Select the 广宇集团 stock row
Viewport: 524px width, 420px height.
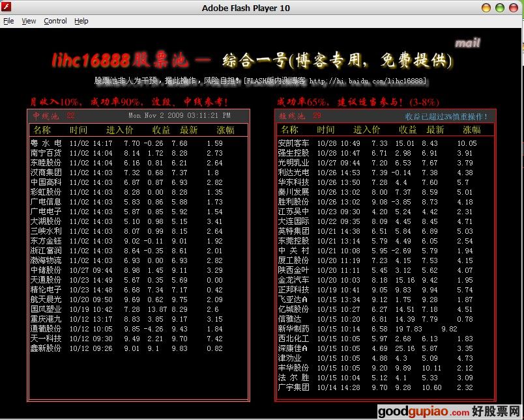[375, 387]
